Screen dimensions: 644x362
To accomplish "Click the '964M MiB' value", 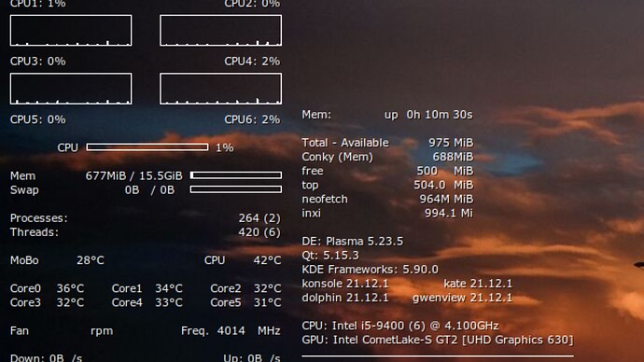I will click(x=446, y=199).
